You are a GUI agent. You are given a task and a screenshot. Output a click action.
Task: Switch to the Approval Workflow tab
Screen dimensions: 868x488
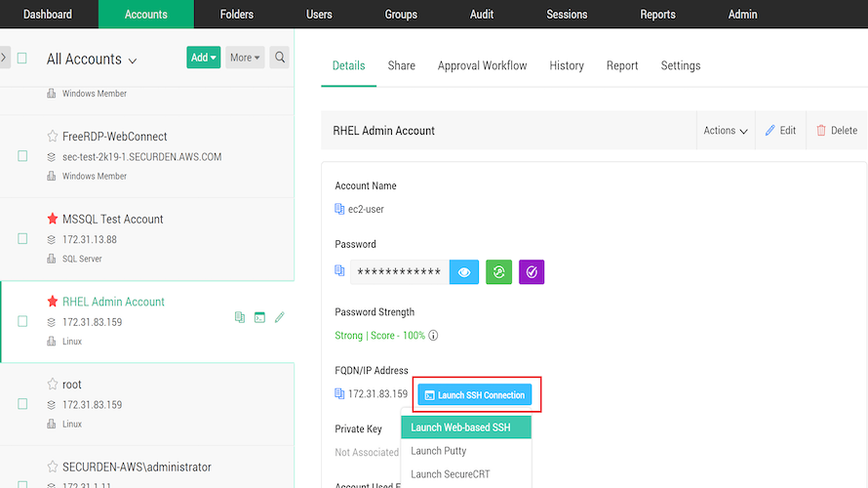coord(482,65)
